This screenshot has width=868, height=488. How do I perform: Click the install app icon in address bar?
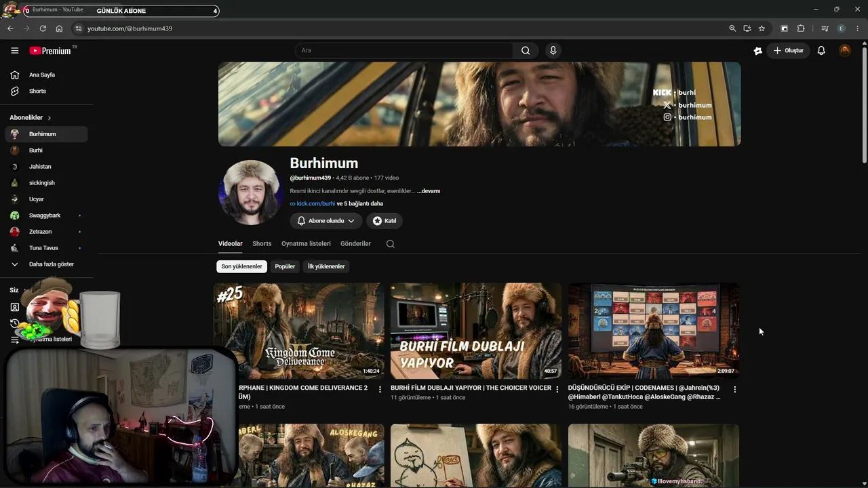pos(747,28)
